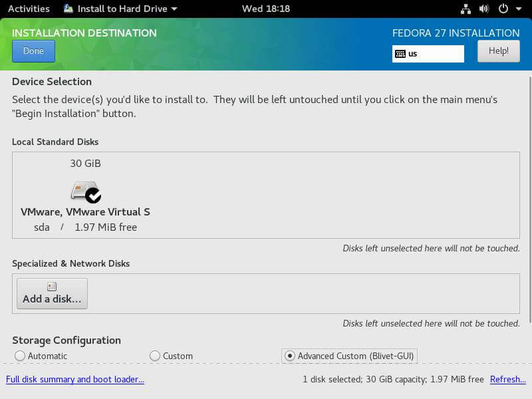Click the network status icon in the top bar

click(465, 9)
